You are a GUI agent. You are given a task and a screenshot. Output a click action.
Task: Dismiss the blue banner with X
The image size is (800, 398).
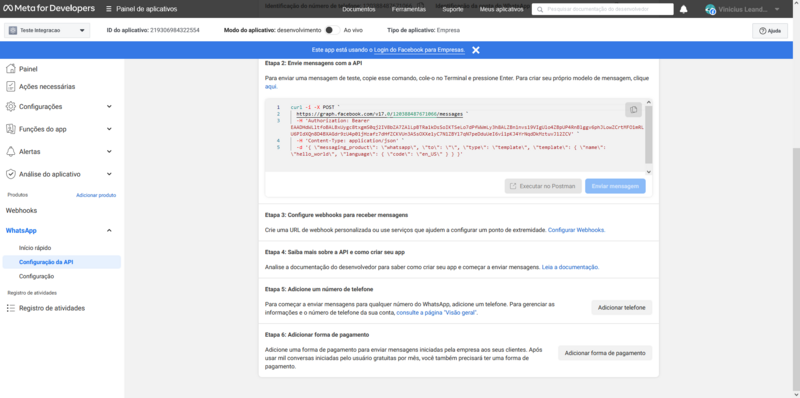476,50
